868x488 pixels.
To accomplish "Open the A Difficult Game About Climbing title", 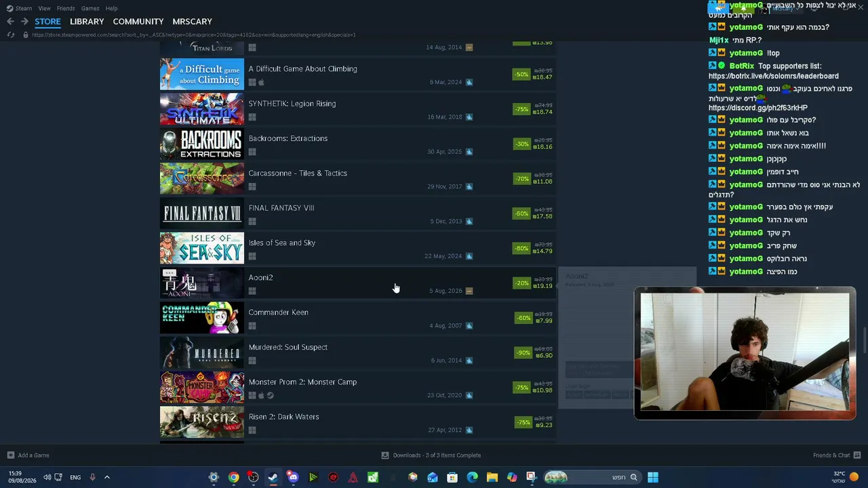I will [x=302, y=69].
